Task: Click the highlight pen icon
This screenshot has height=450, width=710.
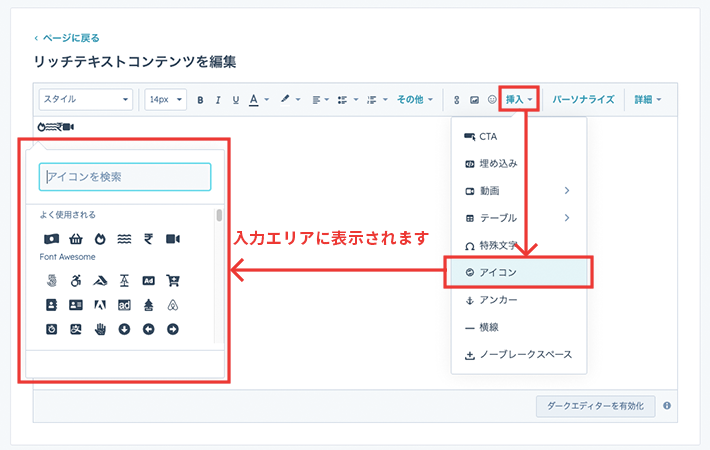Action: pos(285,99)
